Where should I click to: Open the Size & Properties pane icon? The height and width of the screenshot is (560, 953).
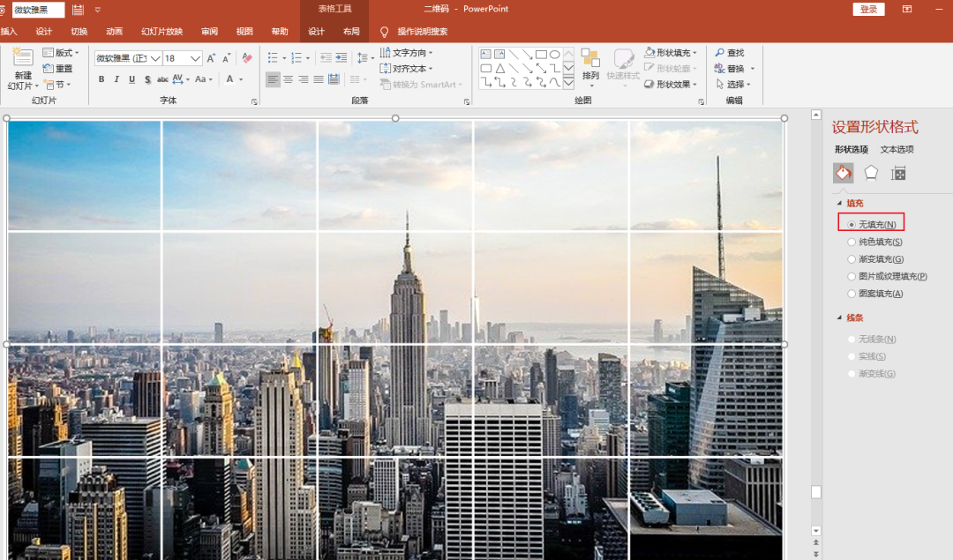(x=898, y=173)
